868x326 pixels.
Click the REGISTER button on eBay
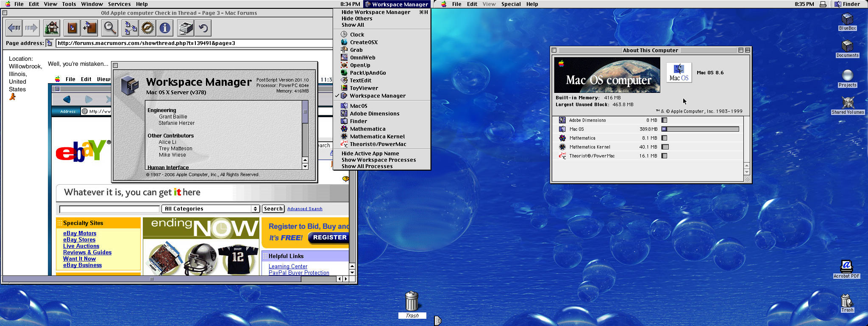(x=329, y=238)
